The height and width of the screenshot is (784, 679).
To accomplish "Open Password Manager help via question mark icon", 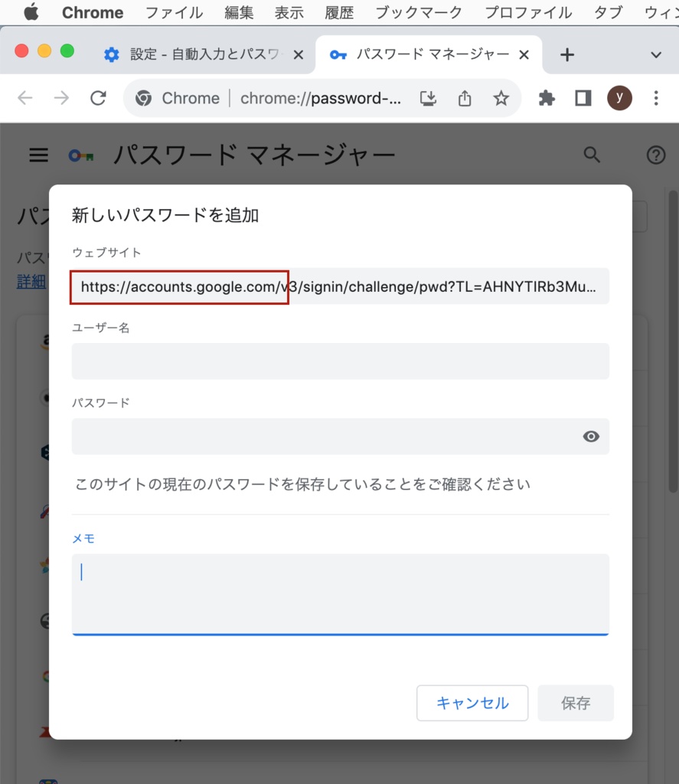I will pos(656,155).
